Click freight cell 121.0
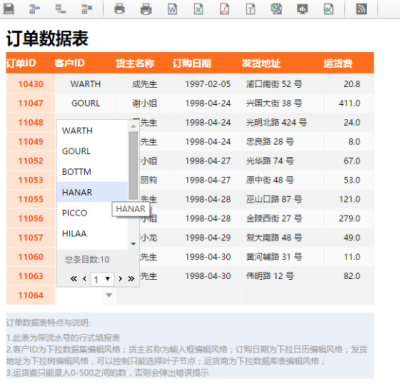The width and height of the screenshot is (400, 383). (349, 199)
